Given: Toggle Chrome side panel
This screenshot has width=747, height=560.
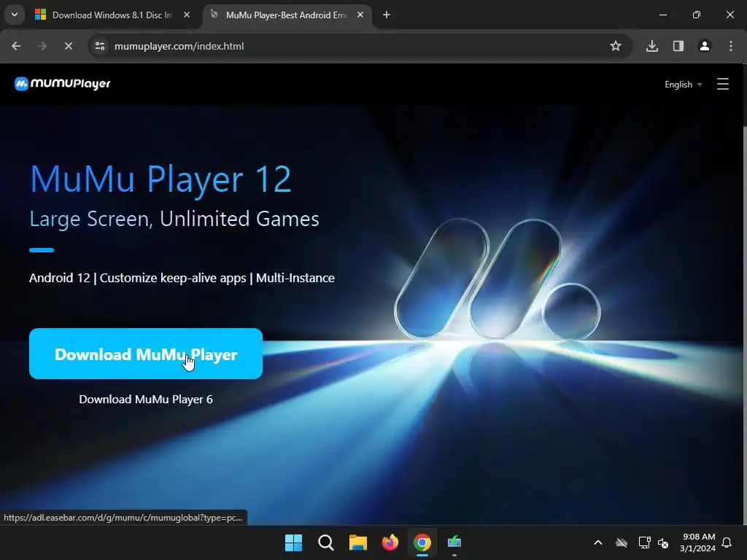Looking at the screenshot, I should pyautogui.click(x=678, y=46).
